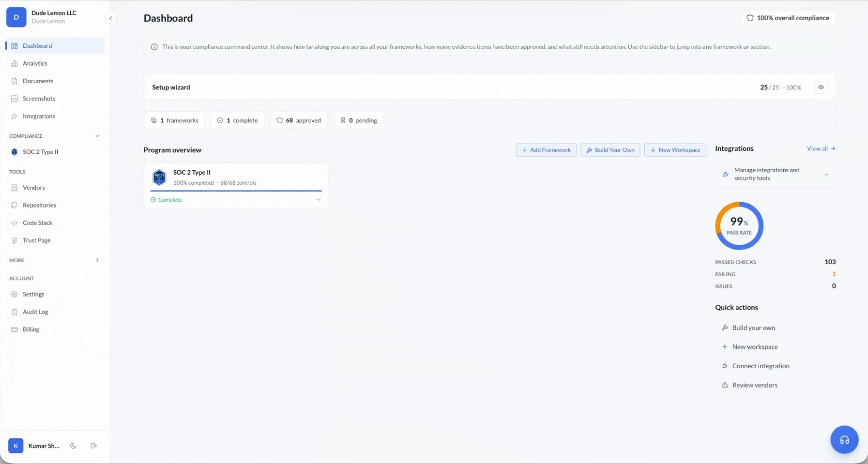
Task: Toggle setup wizard visibility with the eye icon
Action: 821,87
